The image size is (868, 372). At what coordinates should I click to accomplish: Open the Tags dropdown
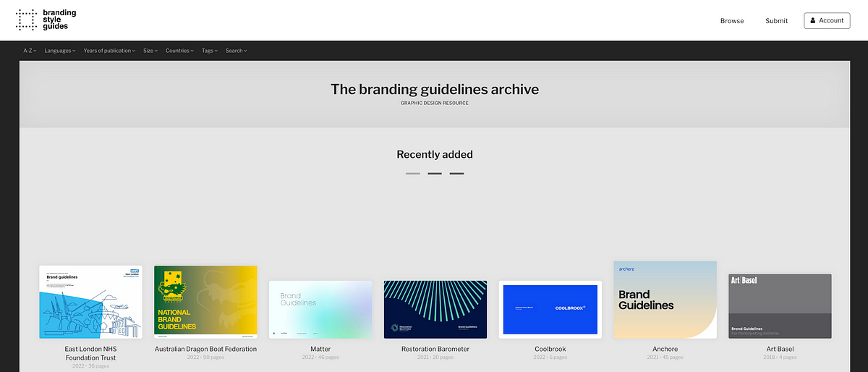point(210,51)
